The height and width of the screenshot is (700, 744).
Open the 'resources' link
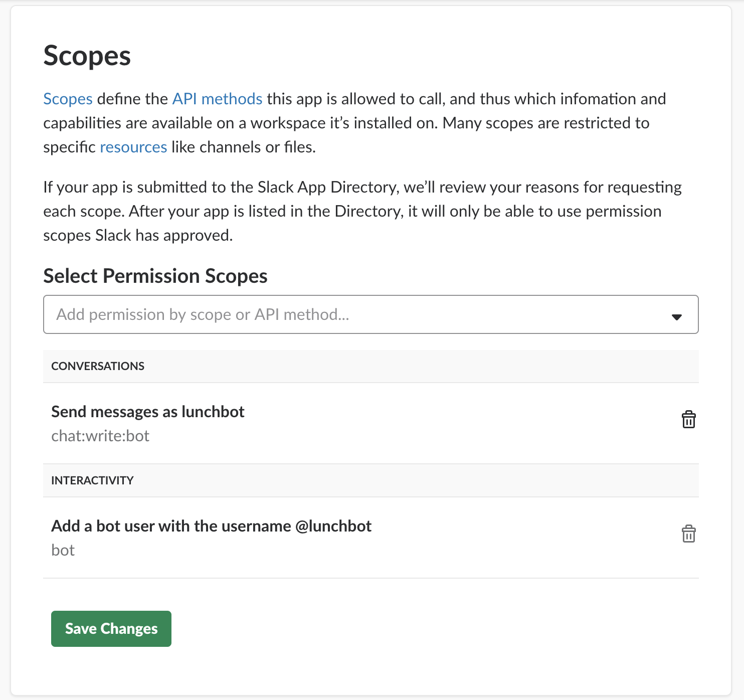click(x=133, y=147)
